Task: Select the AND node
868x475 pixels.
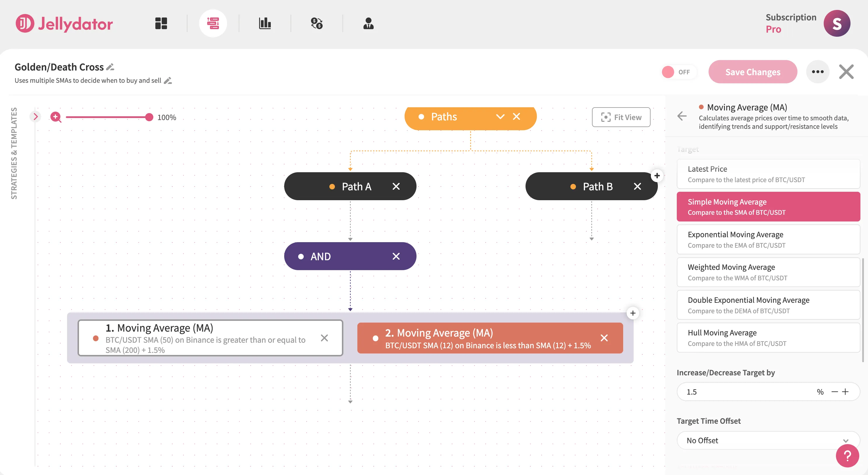Action: (350, 256)
